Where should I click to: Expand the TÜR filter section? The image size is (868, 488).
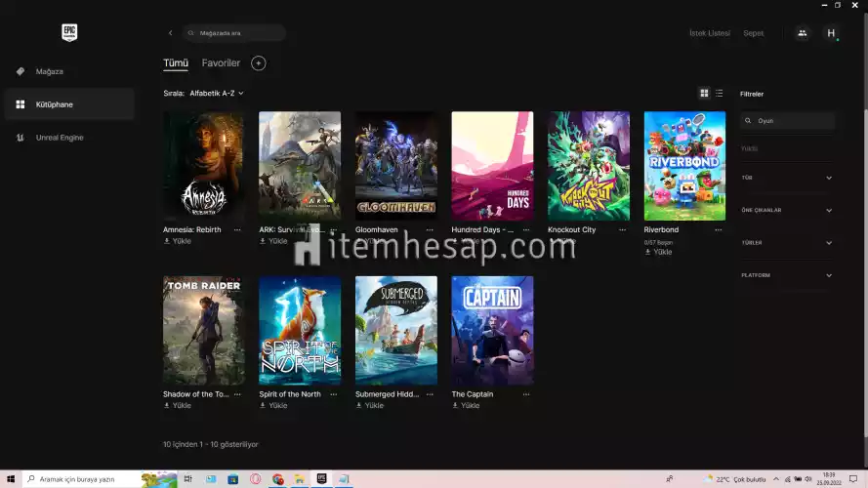coord(828,178)
